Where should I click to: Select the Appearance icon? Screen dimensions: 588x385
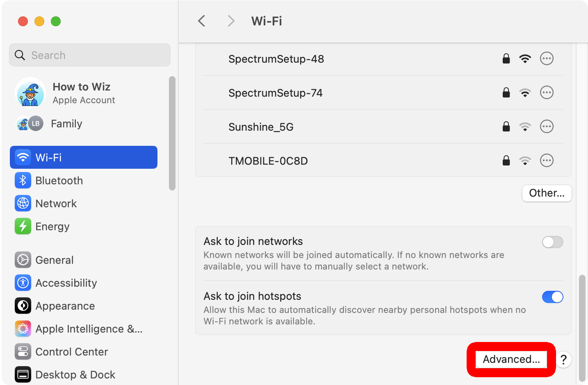(23, 306)
